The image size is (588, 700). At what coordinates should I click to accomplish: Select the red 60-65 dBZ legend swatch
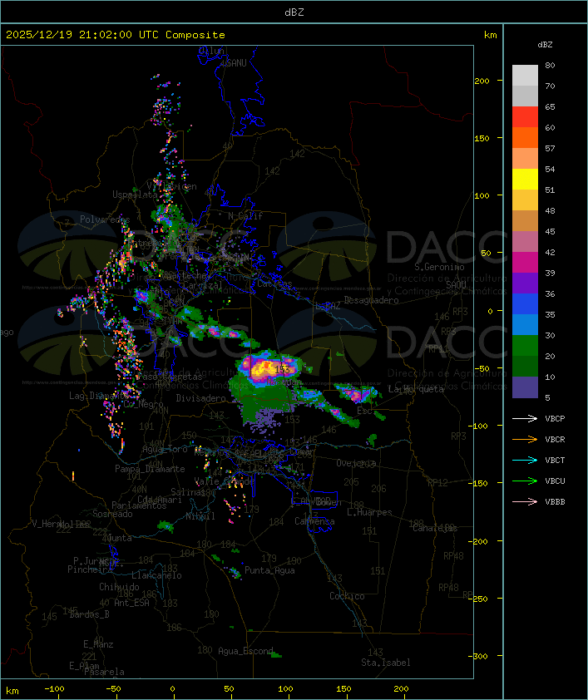[525, 117]
